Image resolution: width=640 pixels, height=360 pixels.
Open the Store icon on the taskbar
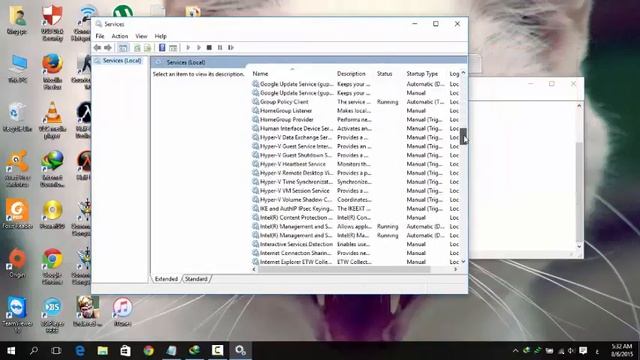point(125,351)
